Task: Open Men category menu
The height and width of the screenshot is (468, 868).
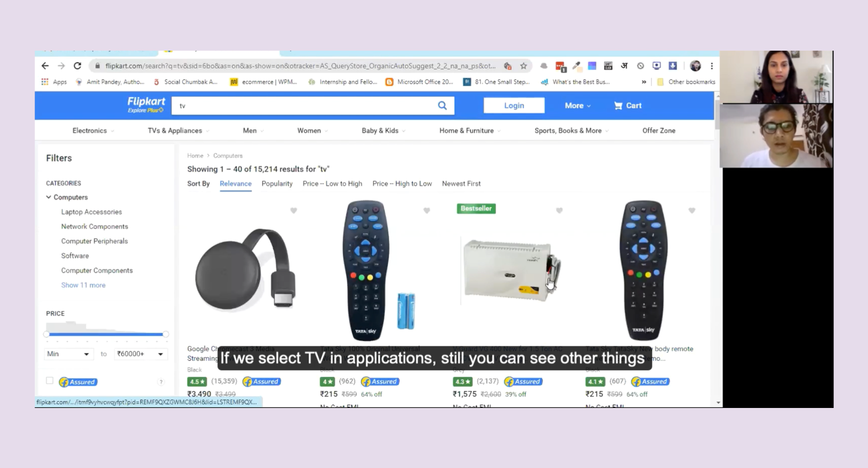Action: pyautogui.click(x=253, y=130)
